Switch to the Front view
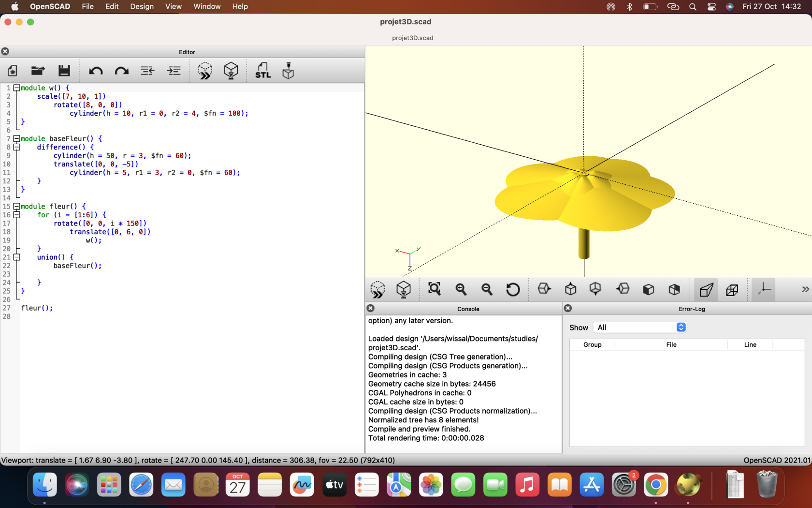This screenshot has width=812, height=508. pos(649,289)
